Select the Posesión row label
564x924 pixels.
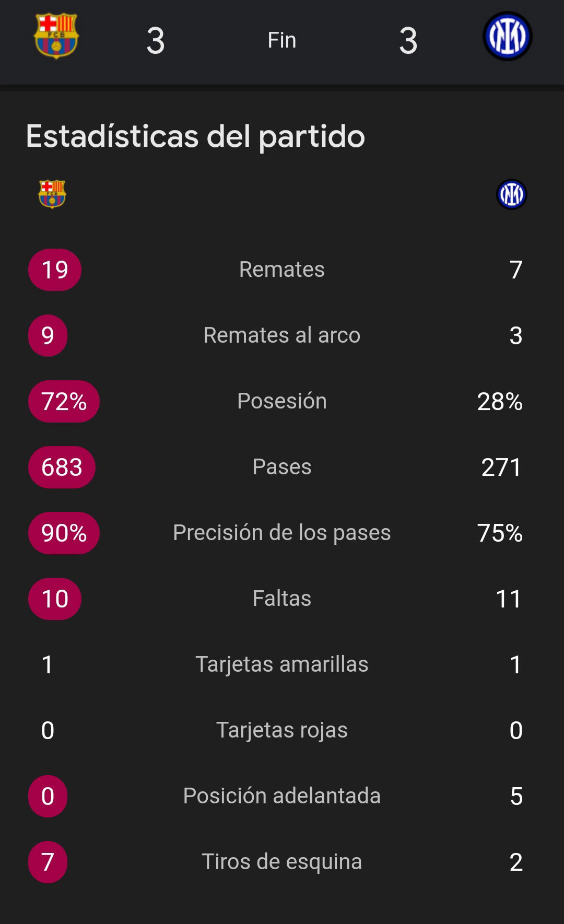(x=282, y=401)
